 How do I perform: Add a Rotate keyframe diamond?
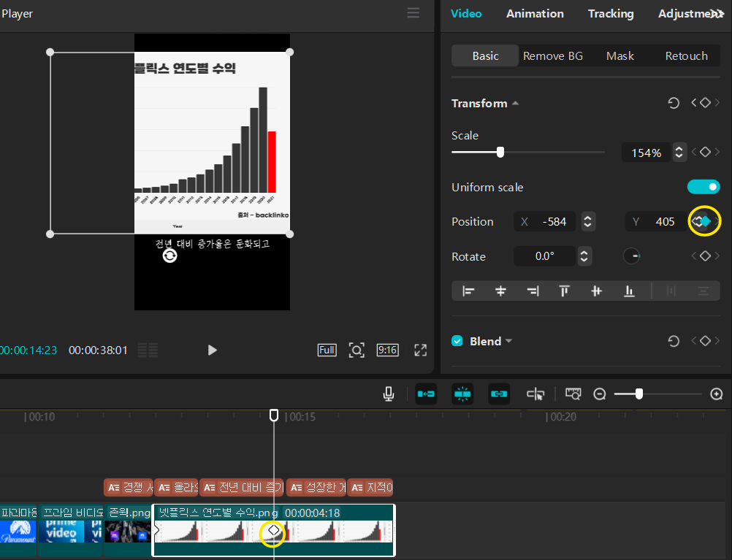[x=705, y=256]
